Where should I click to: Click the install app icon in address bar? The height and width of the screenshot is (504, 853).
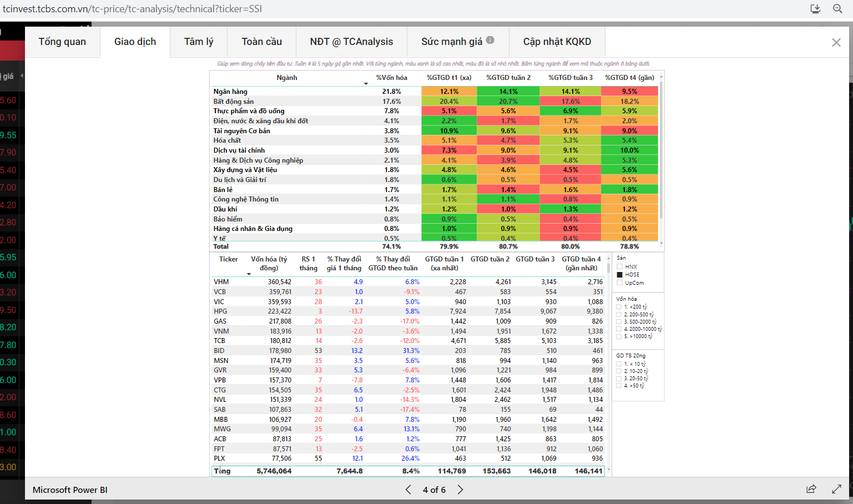[815, 8]
